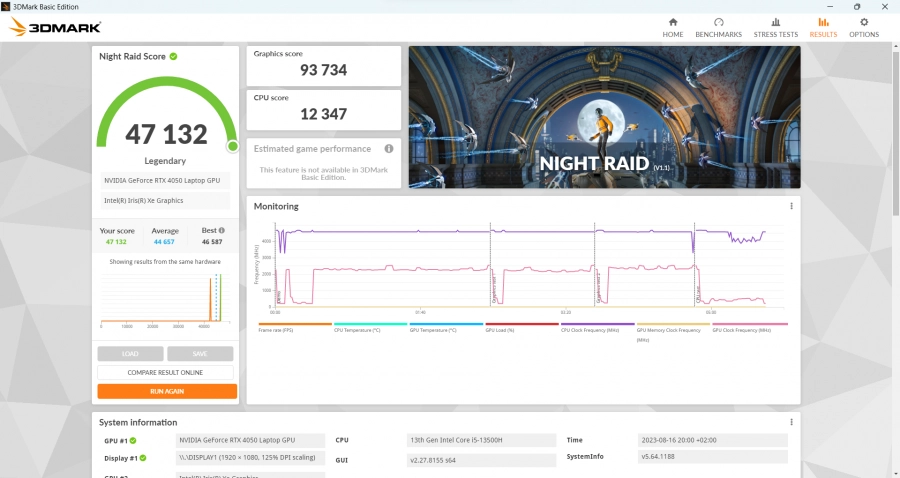Click the vertical scrollbar on the right

(x=895, y=135)
